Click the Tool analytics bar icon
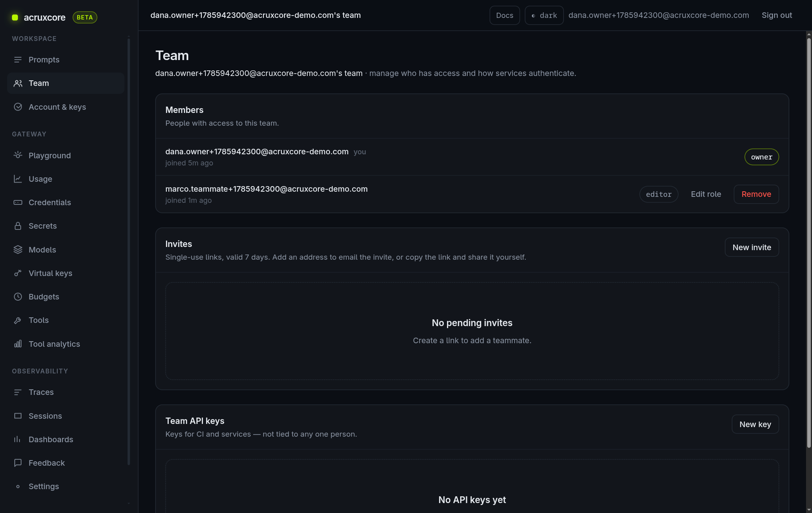 pos(18,344)
